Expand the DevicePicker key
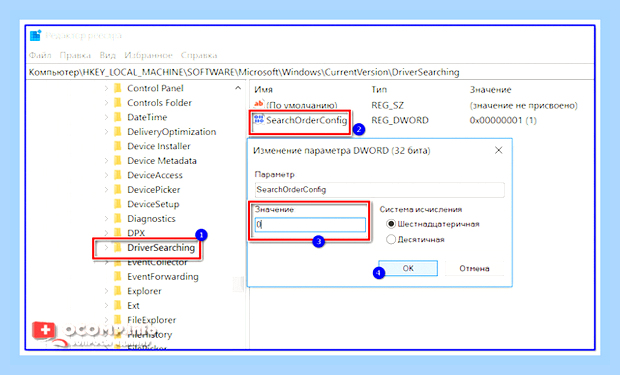Screen dimensions: 620x375 pyautogui.click(x=106, y=189)
